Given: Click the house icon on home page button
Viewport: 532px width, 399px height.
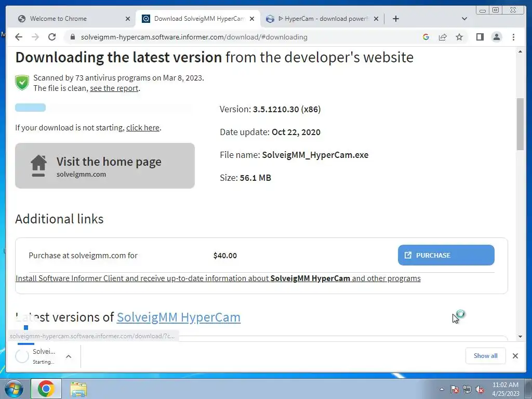Looking at the screenshot, I should pyautogui.click(x=38, y=166).
